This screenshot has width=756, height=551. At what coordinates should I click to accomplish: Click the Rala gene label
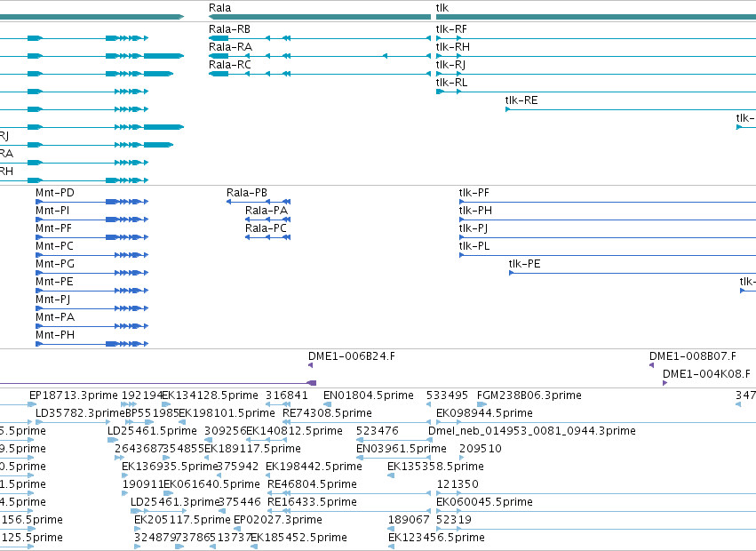click(x=219, y=8)
